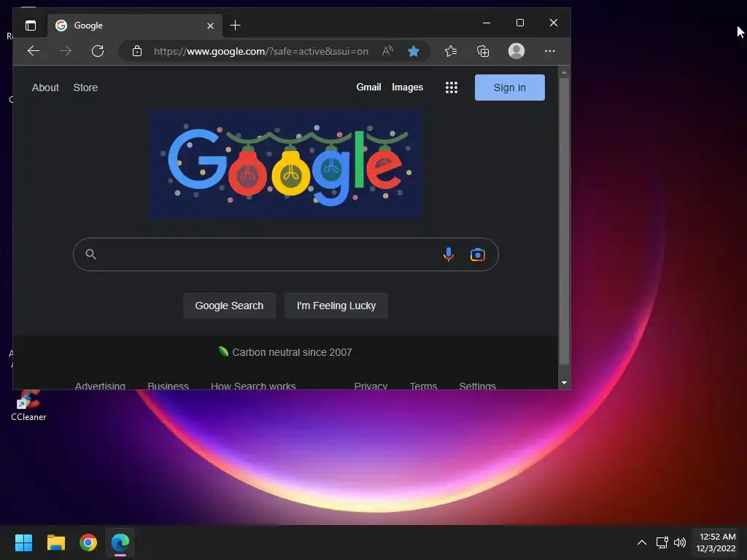Click the vertical scrollbar thumb
Image resolution: width=747 pixels, height=560 pixels.
tap(564, 222)
